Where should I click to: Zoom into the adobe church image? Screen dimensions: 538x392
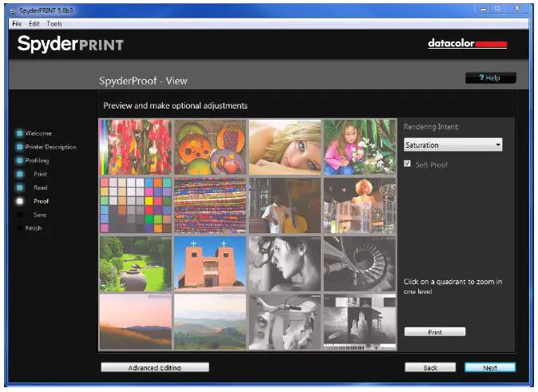210,263
